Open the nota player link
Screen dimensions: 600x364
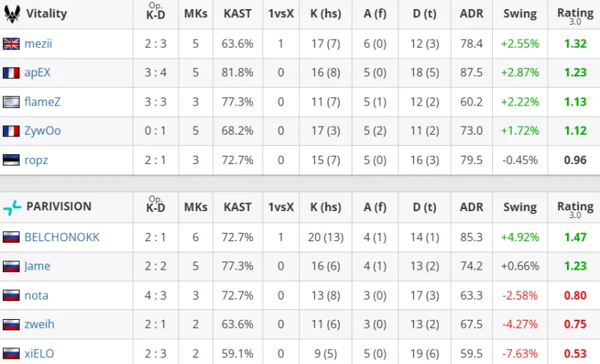[x=37, y=295]
